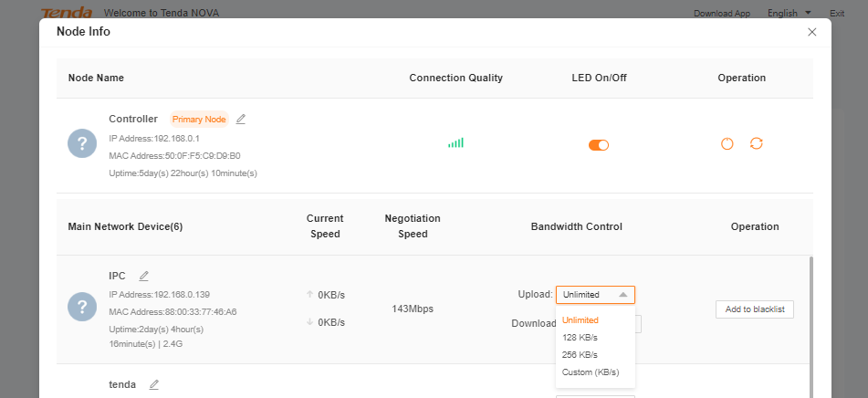868x398 pixels.
Task: Open the English language dropdown
Action: (789, 13)
